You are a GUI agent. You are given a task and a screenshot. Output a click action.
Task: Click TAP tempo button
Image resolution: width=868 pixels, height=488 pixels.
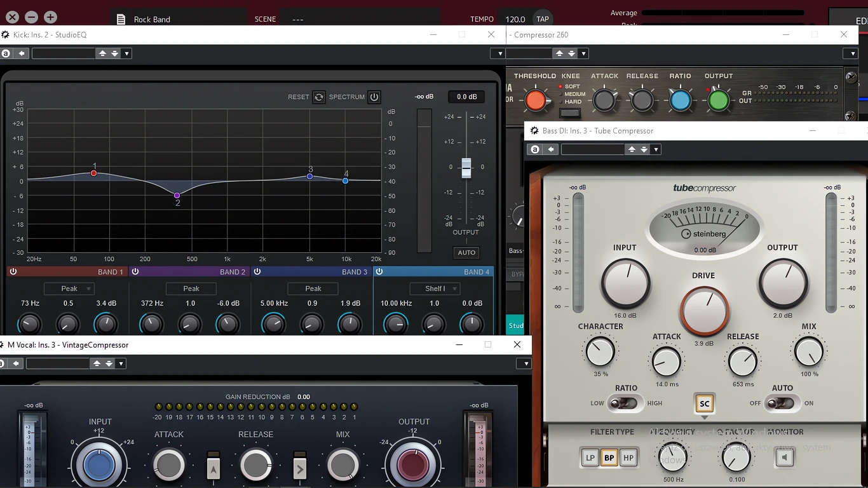[542, 19]
